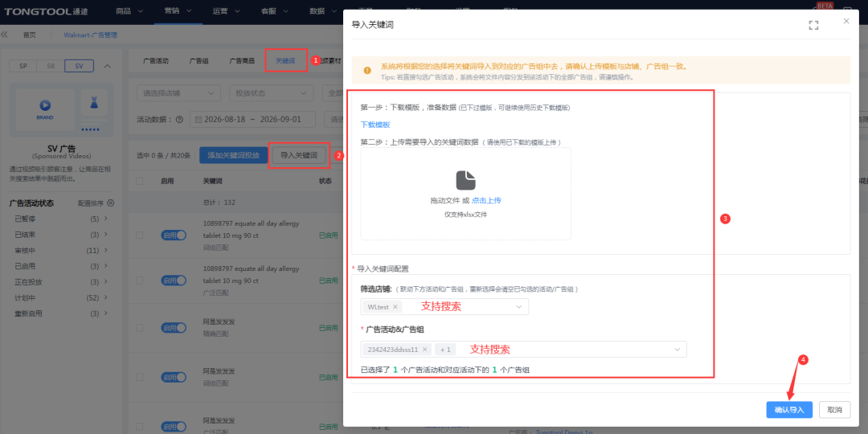Click the 添加关键词投放 button
The width and height of the screenshot is (868, 434).
pyautogui.click(x=233, y=156)
